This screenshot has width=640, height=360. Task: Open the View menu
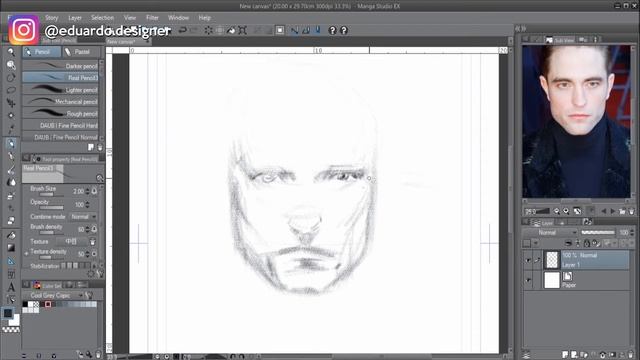tap(130, 18)
